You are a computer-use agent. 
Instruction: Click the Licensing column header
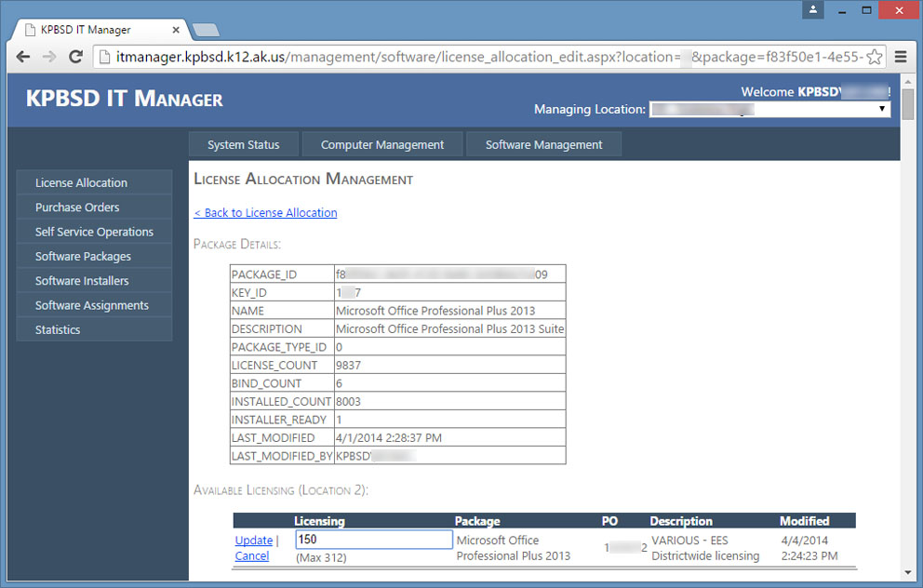(320, 521)
